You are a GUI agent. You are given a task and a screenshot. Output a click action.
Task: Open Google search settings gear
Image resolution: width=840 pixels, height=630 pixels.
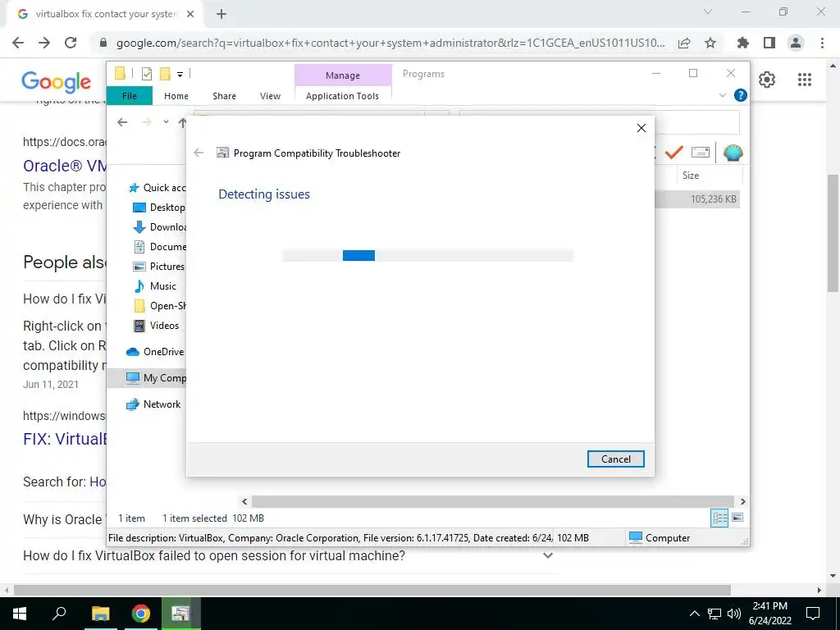767,80
